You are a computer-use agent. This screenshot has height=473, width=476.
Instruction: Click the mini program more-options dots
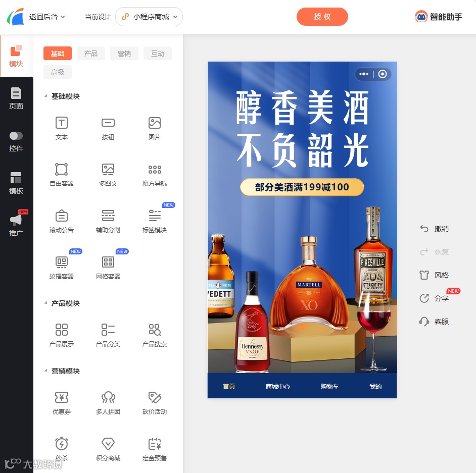363,74
